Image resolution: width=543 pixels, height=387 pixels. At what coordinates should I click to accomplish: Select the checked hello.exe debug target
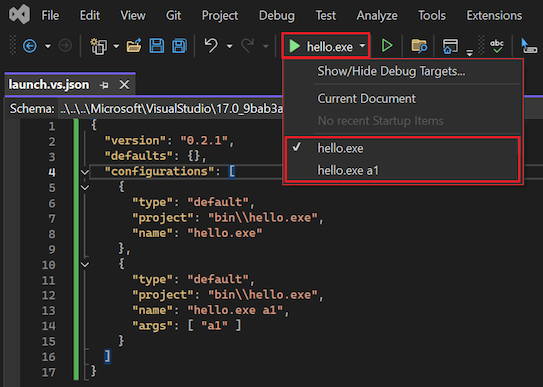(402, 148)
